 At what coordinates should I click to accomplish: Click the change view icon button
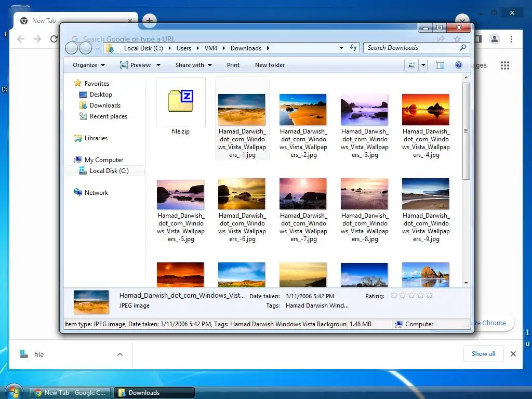click(411, 65)
